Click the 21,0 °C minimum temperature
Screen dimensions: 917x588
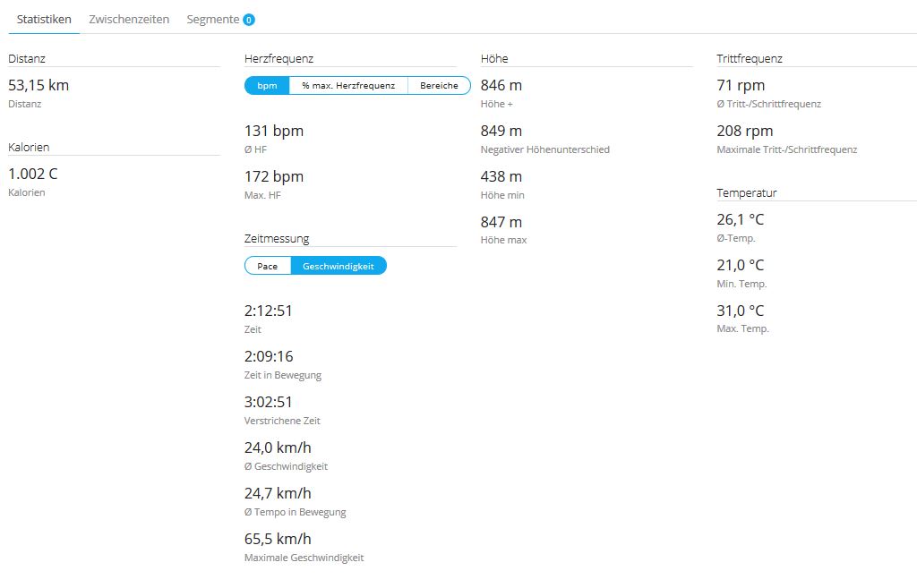[x=741, y=265]
